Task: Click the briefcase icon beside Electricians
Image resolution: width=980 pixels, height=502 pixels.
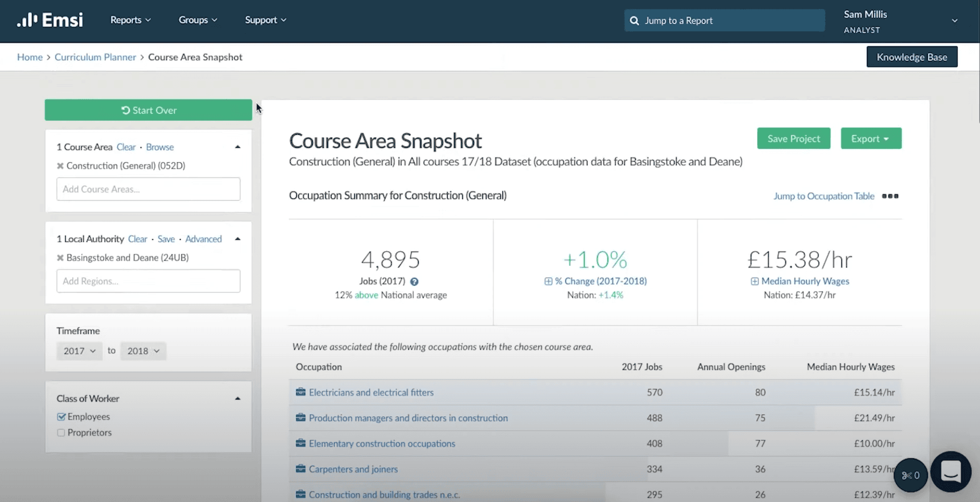Action: tap(300, 392)
